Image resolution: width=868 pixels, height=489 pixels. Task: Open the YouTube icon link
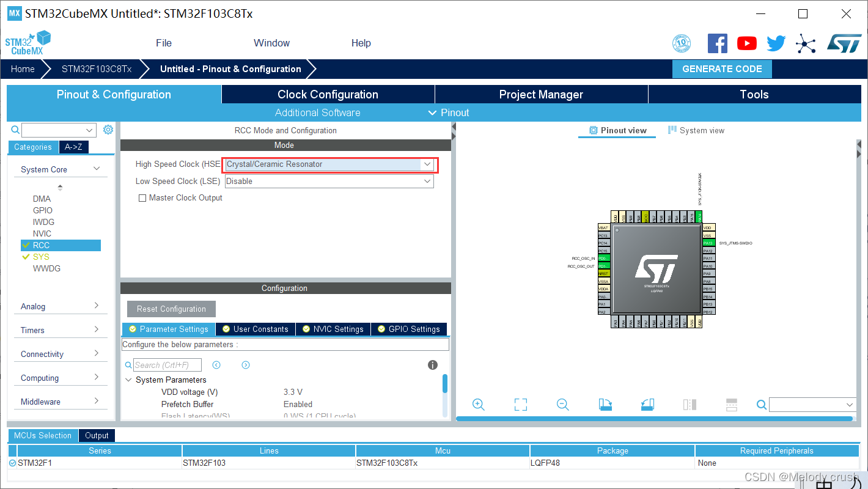pyautogui.click(x=746, y=43)
